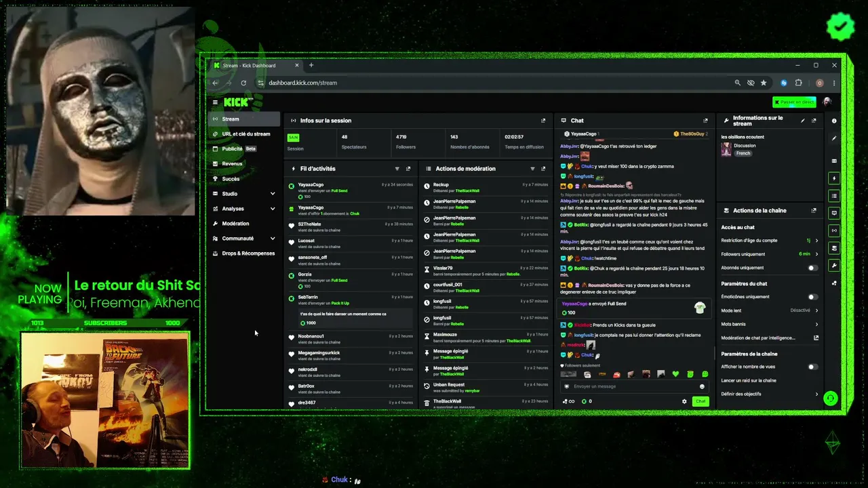Click the lightning activity icon in the right strip
The height and width of the screenshot is (488, 868).
834,178
